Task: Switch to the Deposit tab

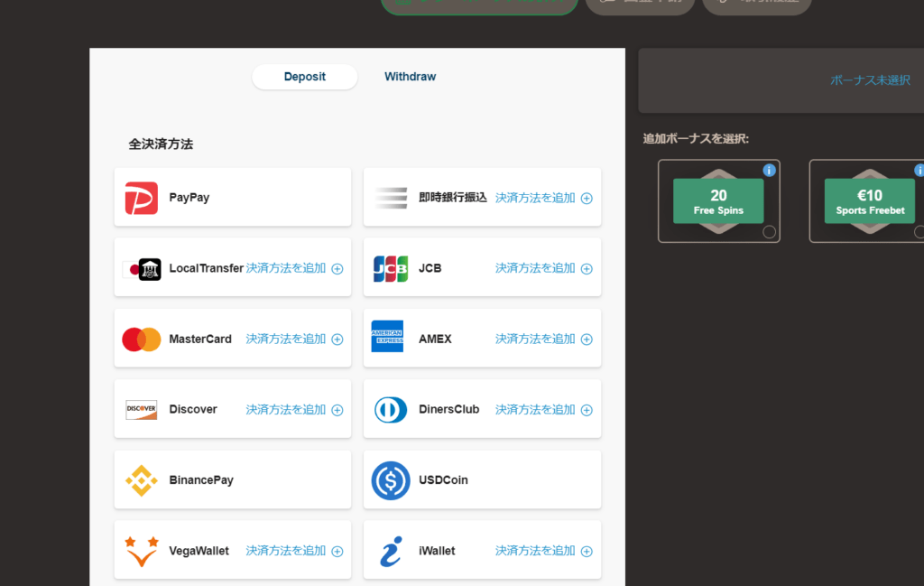Action: click(x=305, y=77)
